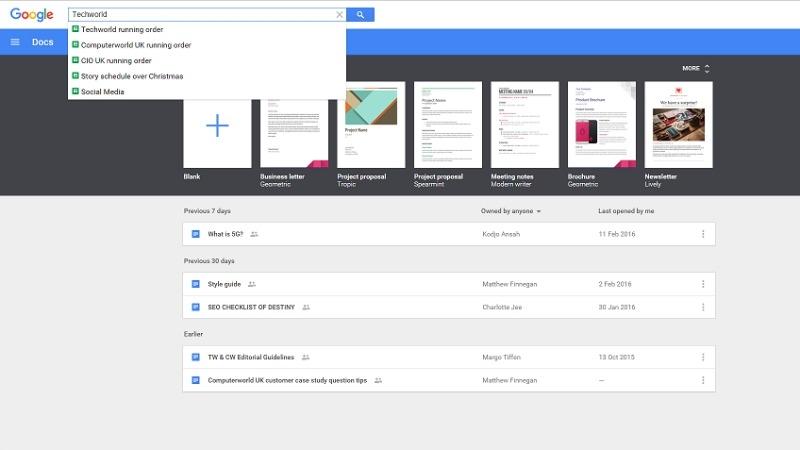Clear the Techworld search text with X

pyautogui.click(x=339, y=15)
